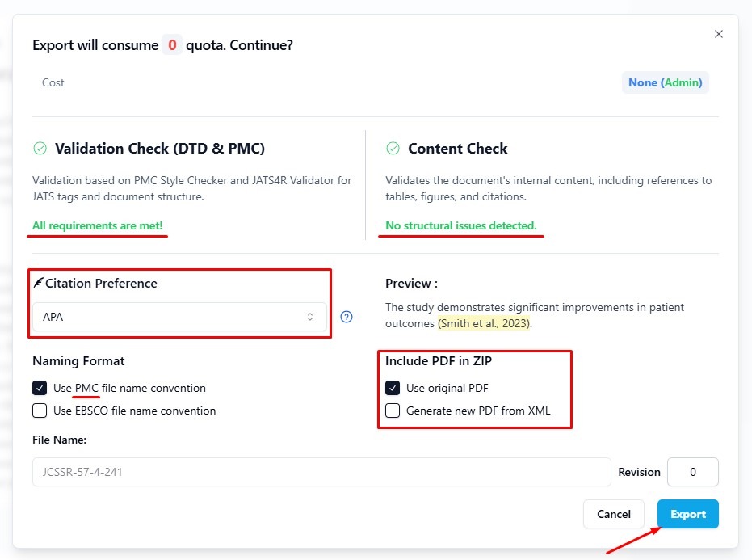Click the Validation Check green checkmark icon

click(x=40, y=149)
